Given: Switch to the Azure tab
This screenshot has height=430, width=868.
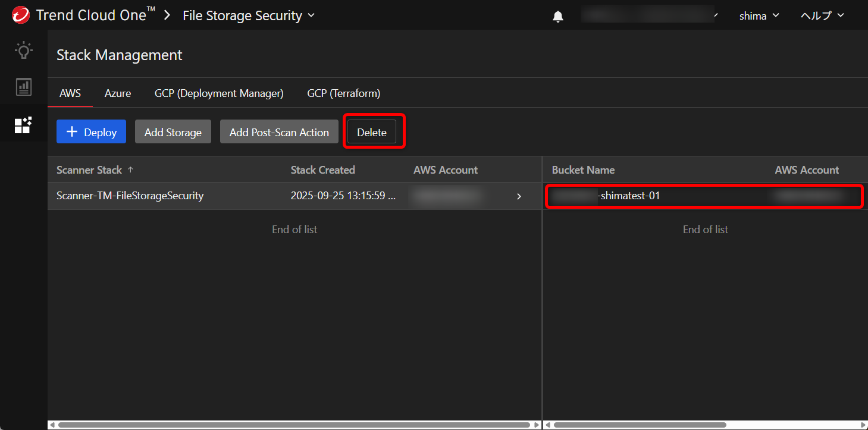Looking at the screenshot, I should [118, 93].
